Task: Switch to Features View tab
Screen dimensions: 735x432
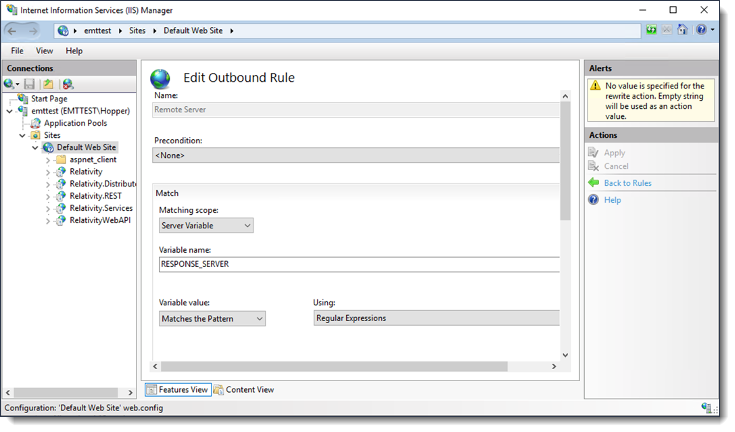Action: point(178,390)
